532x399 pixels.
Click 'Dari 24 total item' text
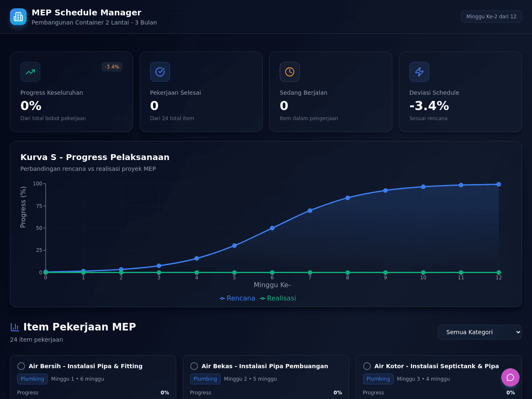click(x=172, y=118)
